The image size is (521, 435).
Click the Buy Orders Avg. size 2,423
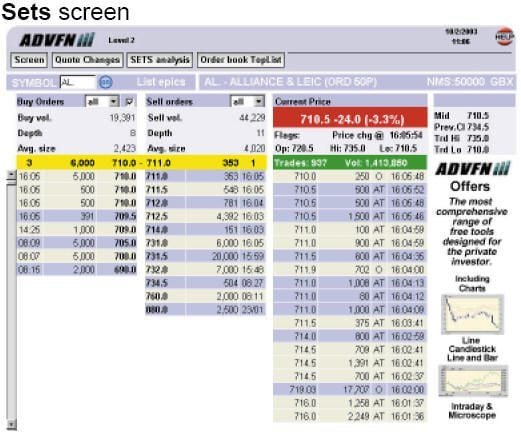125,148
